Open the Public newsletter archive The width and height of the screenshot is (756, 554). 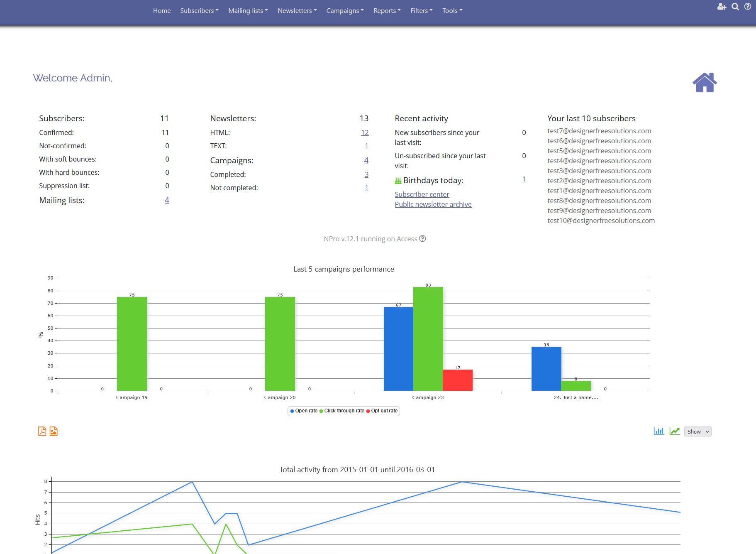point(433,204)
